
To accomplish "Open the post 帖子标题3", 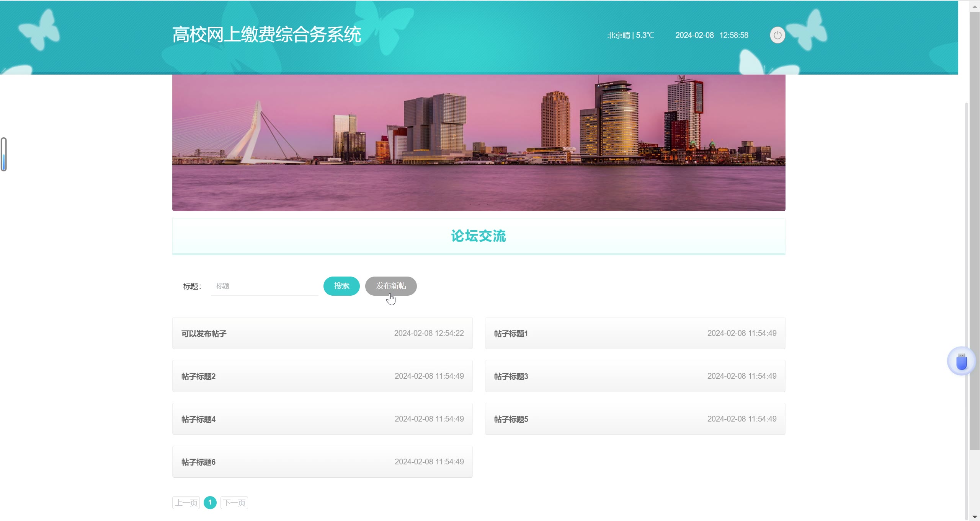I will click(x=635, y=376).
